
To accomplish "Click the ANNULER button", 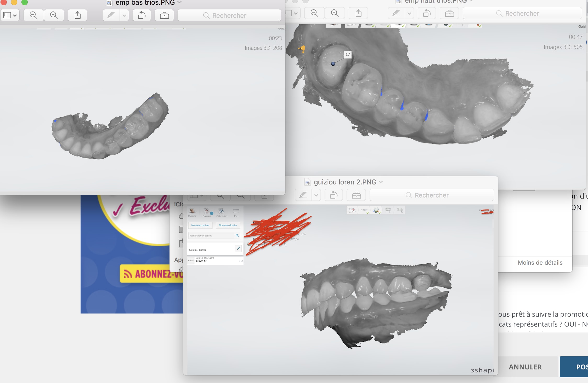I will click(x=525, y=367).
